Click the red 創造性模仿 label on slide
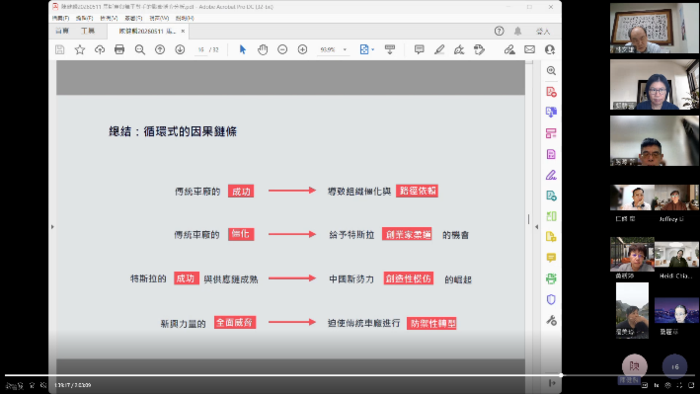The width and height of the screenshot is (700, 394). coord(408,278)
